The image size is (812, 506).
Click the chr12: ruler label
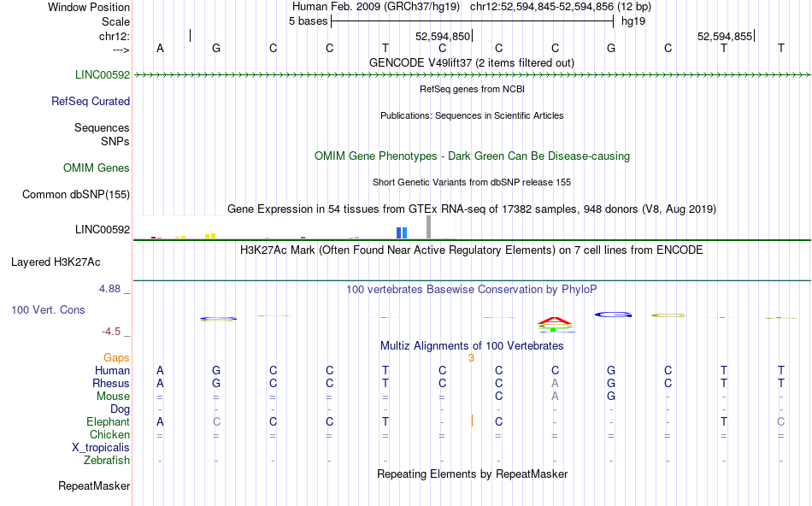(x=115, y=36)
